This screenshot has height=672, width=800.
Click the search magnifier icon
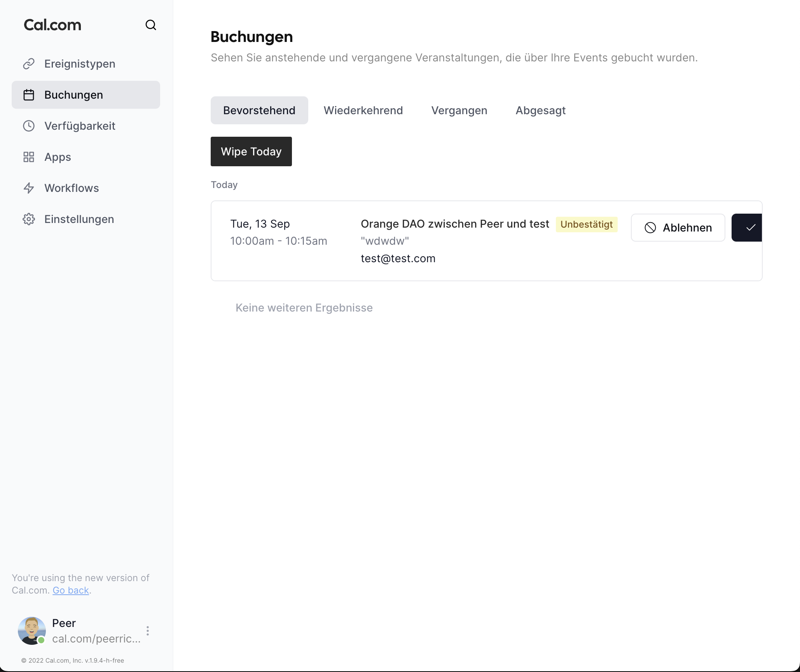click(x=150, y=25)
